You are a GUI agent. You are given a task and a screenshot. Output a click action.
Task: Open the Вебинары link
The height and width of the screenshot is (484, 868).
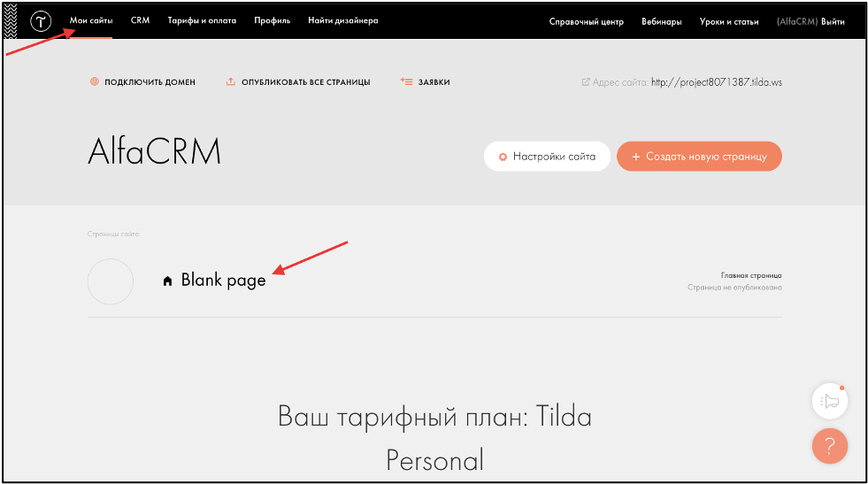(662, 21)
